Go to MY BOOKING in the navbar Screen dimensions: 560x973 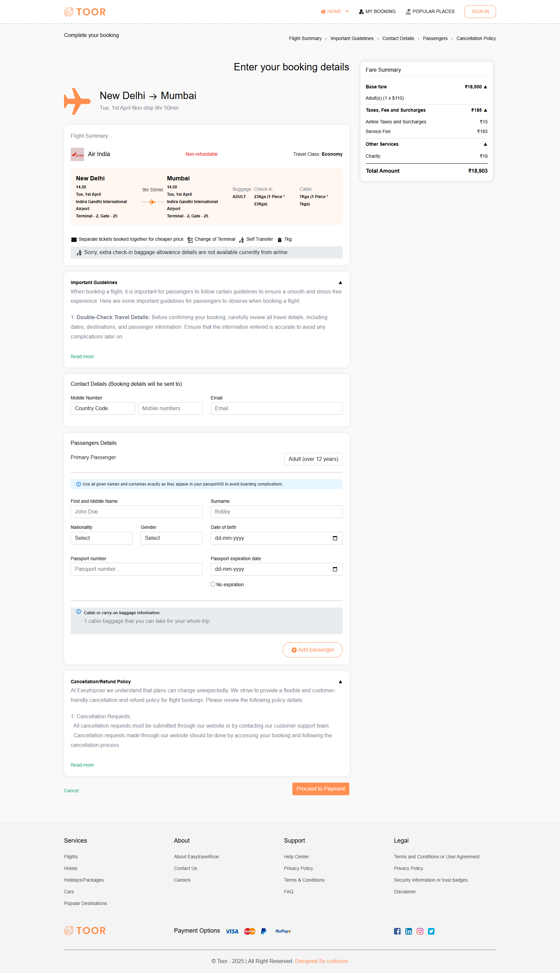[x=377, y=12]
